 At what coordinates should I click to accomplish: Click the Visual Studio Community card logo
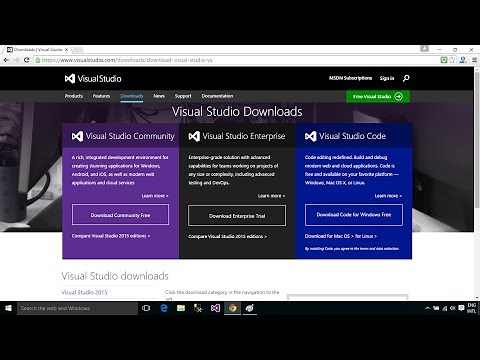pos(77,136)
